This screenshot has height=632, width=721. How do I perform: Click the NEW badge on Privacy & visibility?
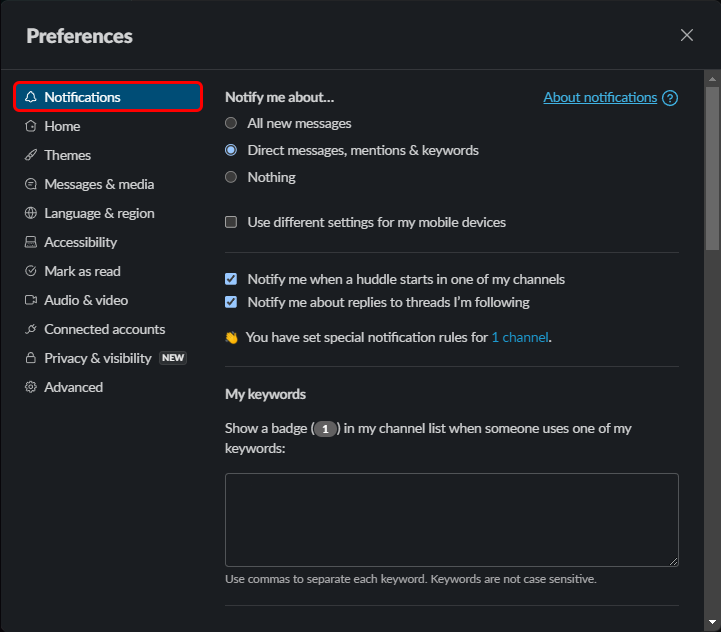click(173, 358)
